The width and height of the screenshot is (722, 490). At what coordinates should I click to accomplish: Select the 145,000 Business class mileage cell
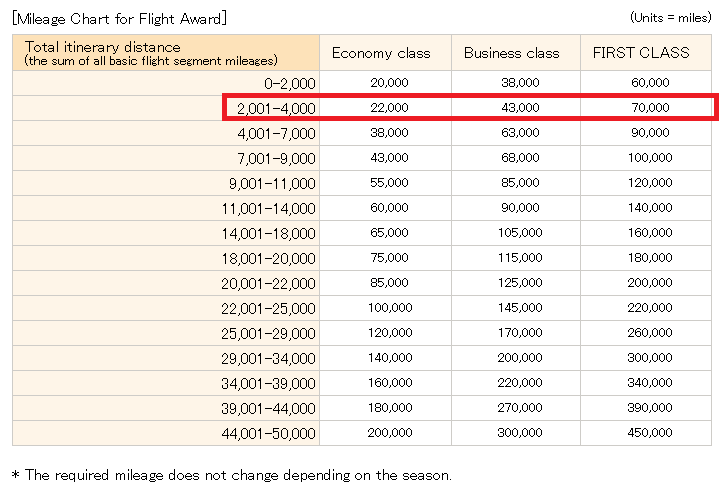coord(519,308)
